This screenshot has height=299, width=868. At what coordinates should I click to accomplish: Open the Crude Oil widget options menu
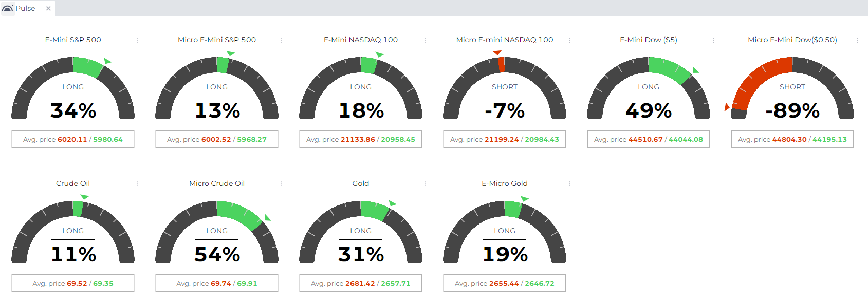[138, 184]
